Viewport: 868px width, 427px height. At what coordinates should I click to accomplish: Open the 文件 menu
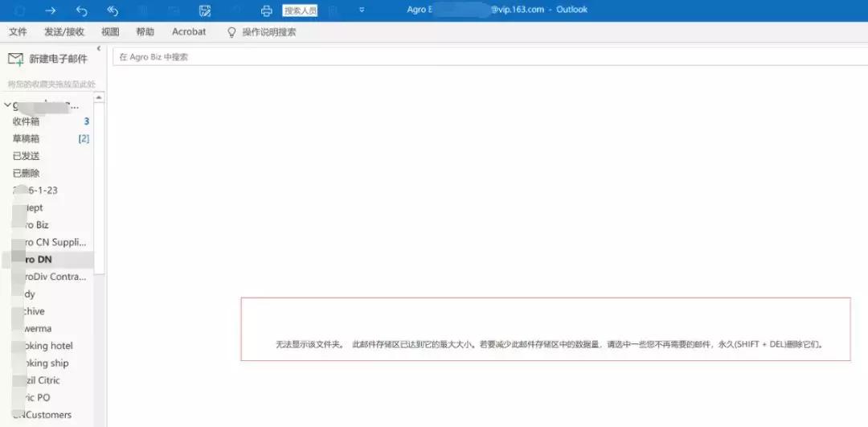pyautogui.click(x=18, y=32)
